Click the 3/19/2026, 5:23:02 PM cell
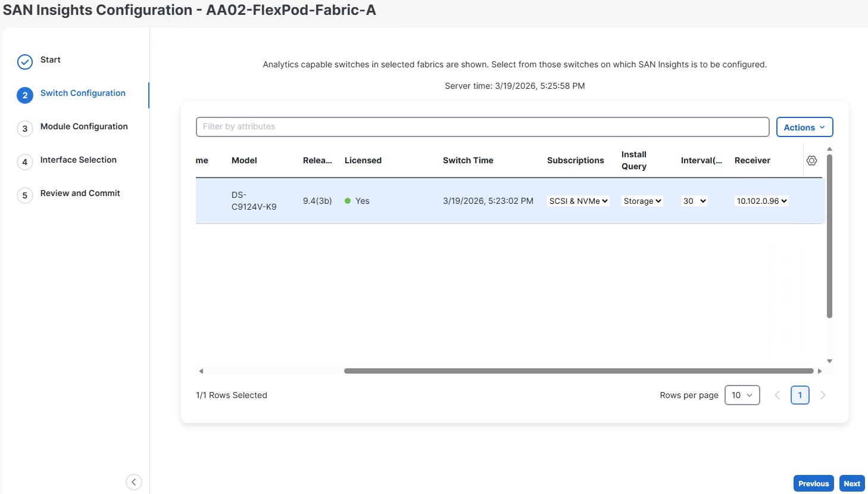 488,201
